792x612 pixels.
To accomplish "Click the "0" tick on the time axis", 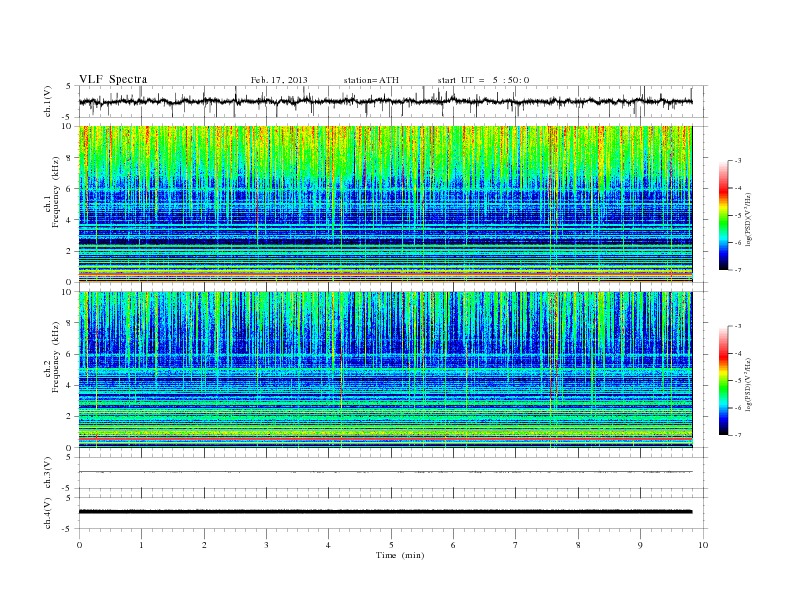I will 79,545.
